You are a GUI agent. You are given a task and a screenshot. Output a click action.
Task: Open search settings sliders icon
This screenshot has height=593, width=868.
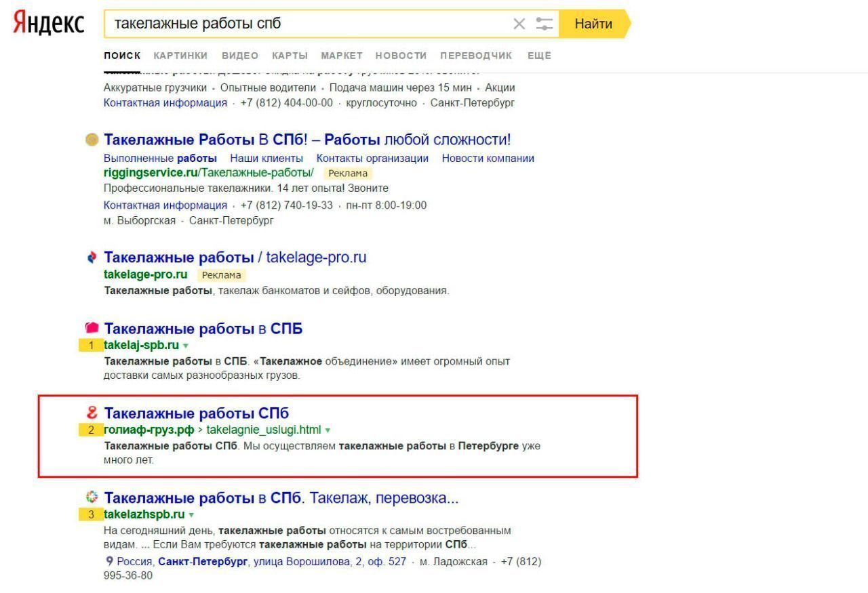(544, 24)
